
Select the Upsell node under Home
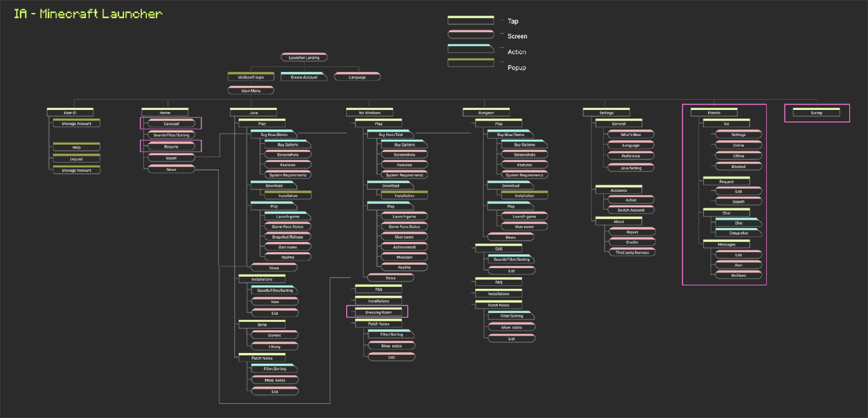pyautogui.click(x=171, y=158)
